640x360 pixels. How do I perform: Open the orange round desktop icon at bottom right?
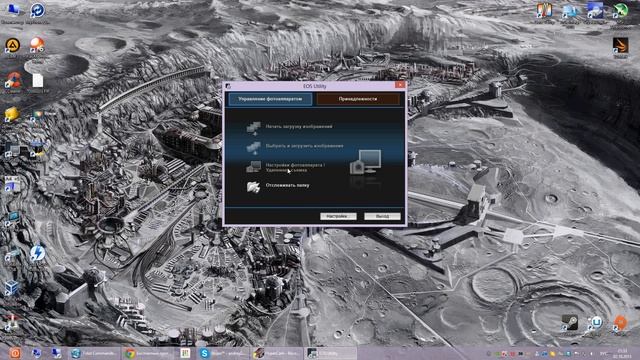click(x=620, y=322)
